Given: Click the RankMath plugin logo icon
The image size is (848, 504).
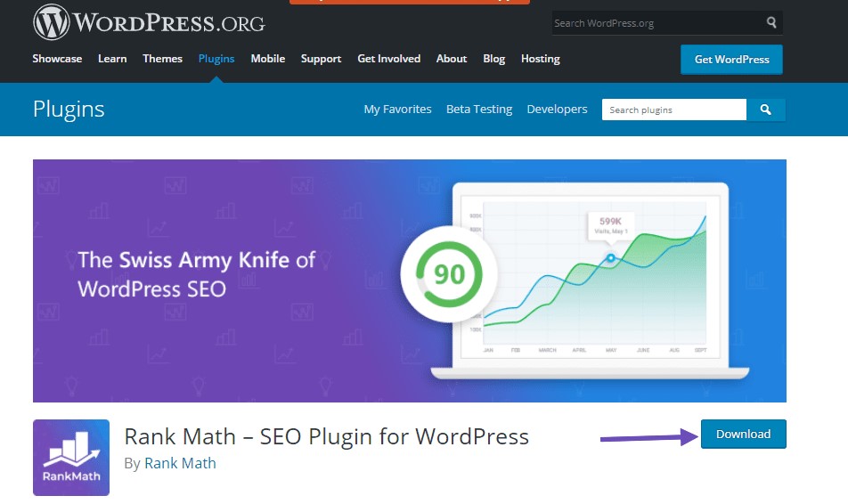Looking at the screenshot, I should coord(71,457).
